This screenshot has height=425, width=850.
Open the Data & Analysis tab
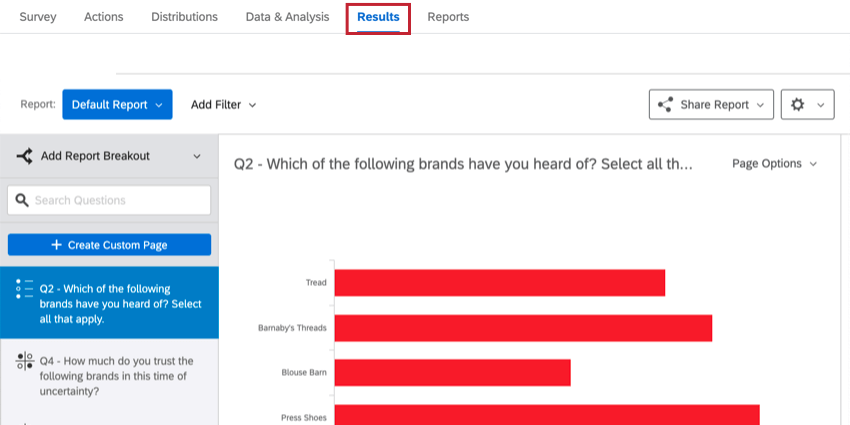coord(287,17)
